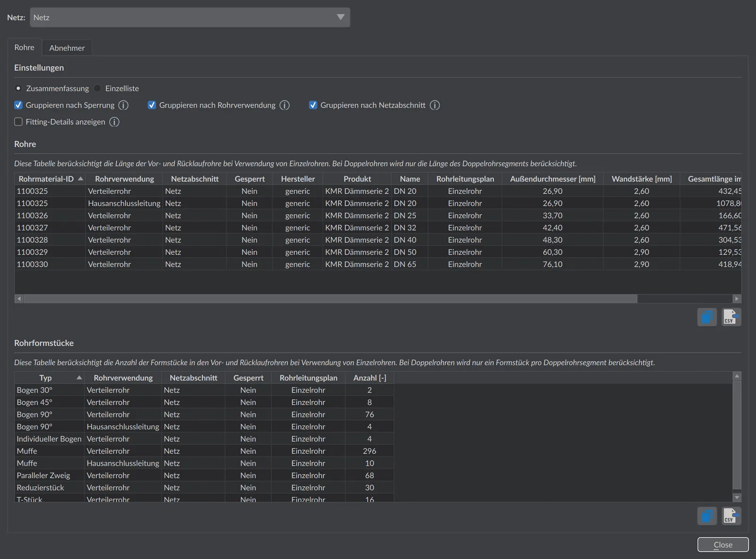Screen dimensions: 756x559
Task: Uncheck Gruppieren nach Rohrverwendung
Action: (152, 105)
